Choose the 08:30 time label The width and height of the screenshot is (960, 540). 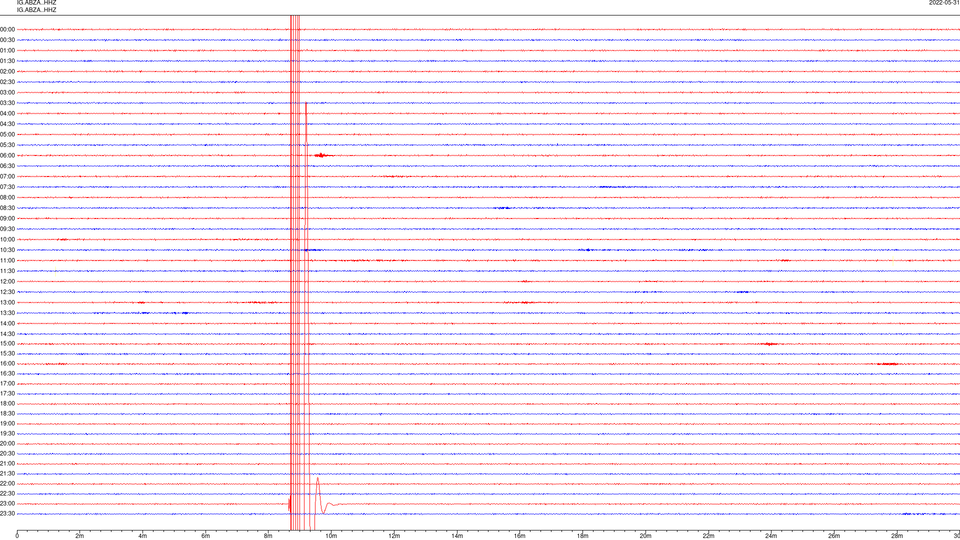pyautogui.click(x=7, y=208)
